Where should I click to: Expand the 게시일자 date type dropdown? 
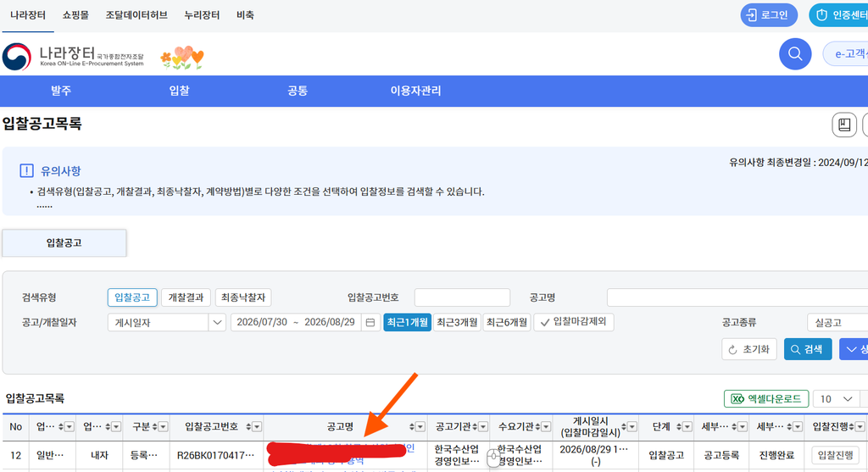coord(167,323)
